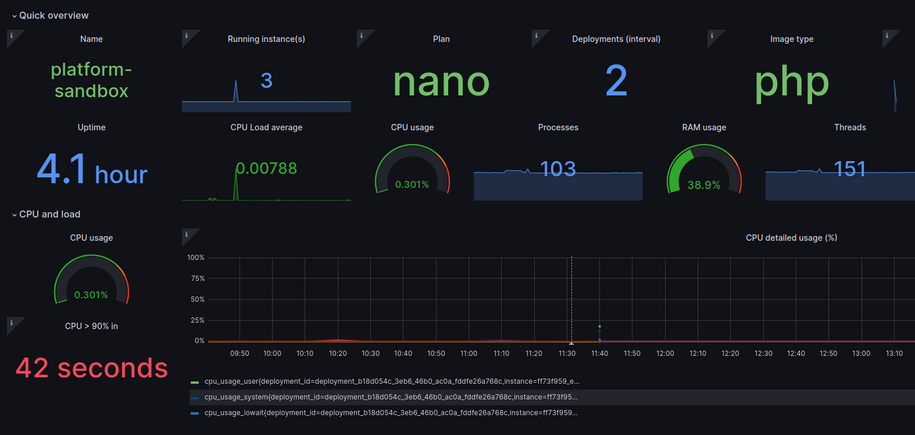
Task: Click the Threads panel title
Action: 850,127
